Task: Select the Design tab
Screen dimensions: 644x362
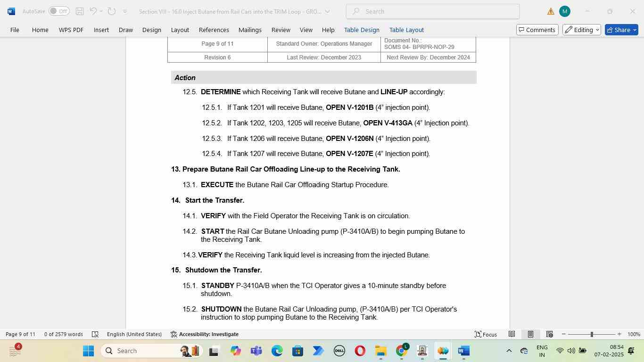Action: pyautogui.click(x=151, y=30)
